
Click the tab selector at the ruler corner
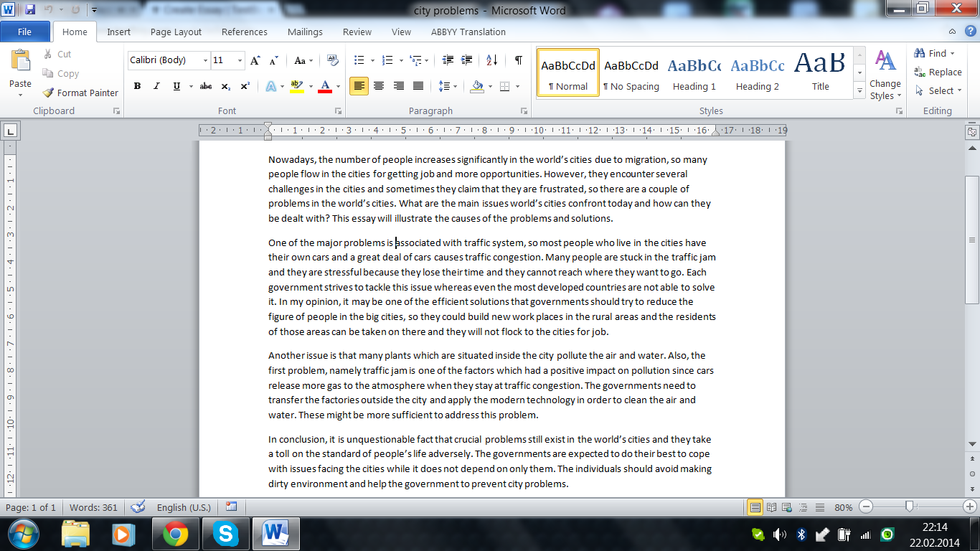(x=11, y=131)
